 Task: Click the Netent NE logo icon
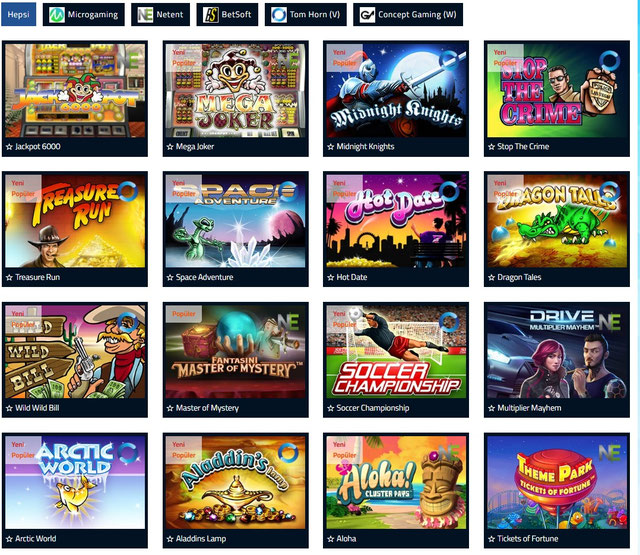(x=145, y=15)
